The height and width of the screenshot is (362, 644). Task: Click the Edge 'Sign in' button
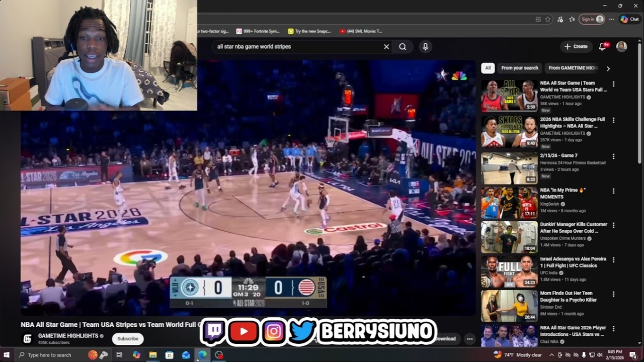click(x=591, y=19)
